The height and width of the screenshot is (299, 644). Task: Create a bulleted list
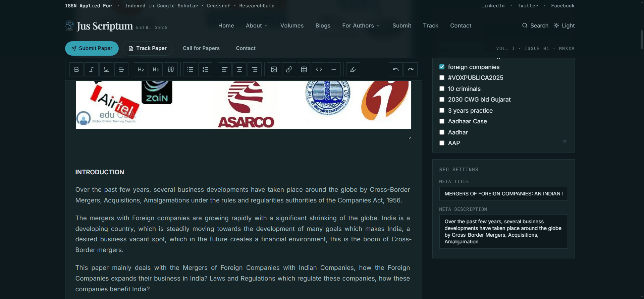190,69
